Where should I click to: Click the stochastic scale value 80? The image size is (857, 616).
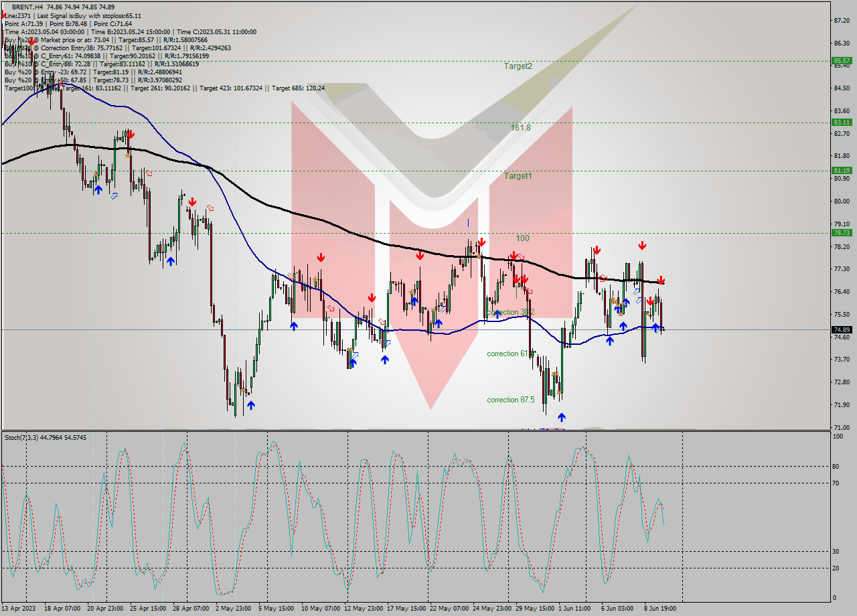(x=836, y=467)
